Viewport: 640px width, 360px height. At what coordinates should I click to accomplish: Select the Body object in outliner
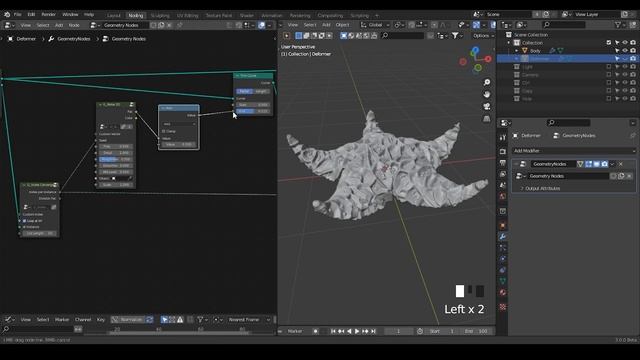(x=535, y=51)
